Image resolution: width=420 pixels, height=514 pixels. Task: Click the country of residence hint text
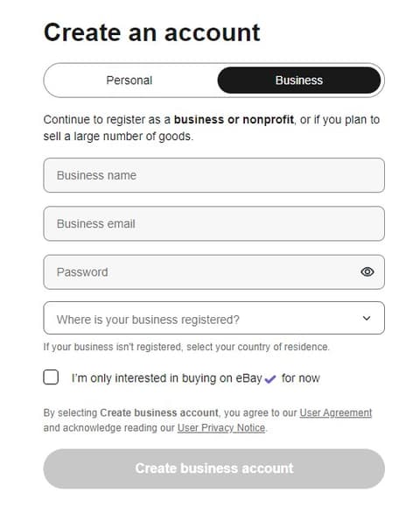point(186,347)
